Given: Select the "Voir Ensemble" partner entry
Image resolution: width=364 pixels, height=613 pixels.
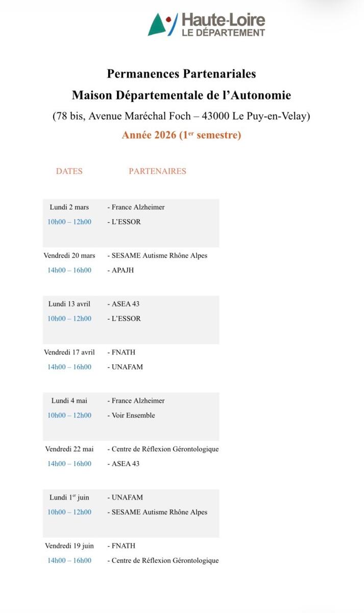Looking at the screenshot, I should click(x=133, y=415).
